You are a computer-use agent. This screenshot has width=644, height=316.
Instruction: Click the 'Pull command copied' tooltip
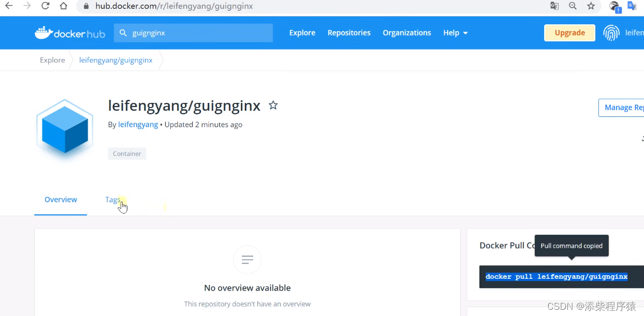coord(572,246)
